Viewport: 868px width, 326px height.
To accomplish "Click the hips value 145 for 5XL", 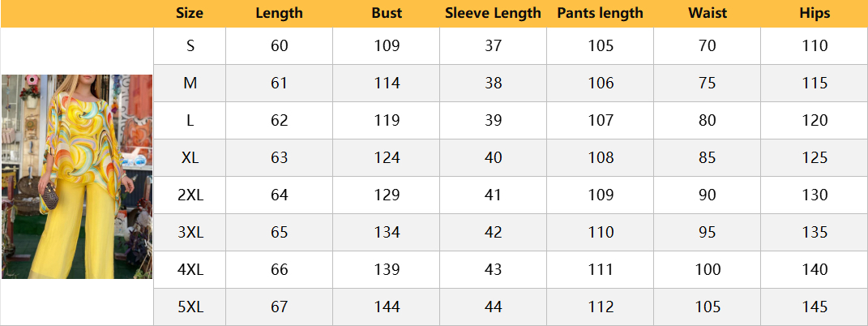I will click(x=815, y=307).
